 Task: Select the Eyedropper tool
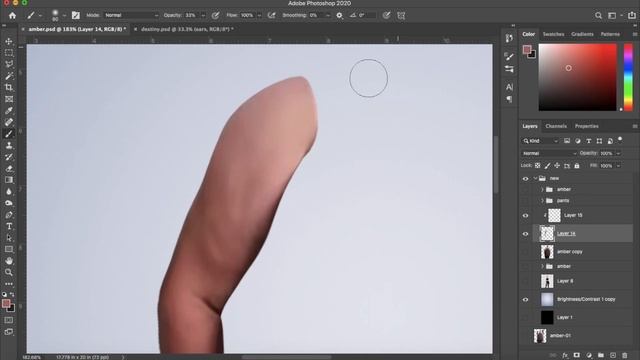pyautogui.click(x=9, y=111)
